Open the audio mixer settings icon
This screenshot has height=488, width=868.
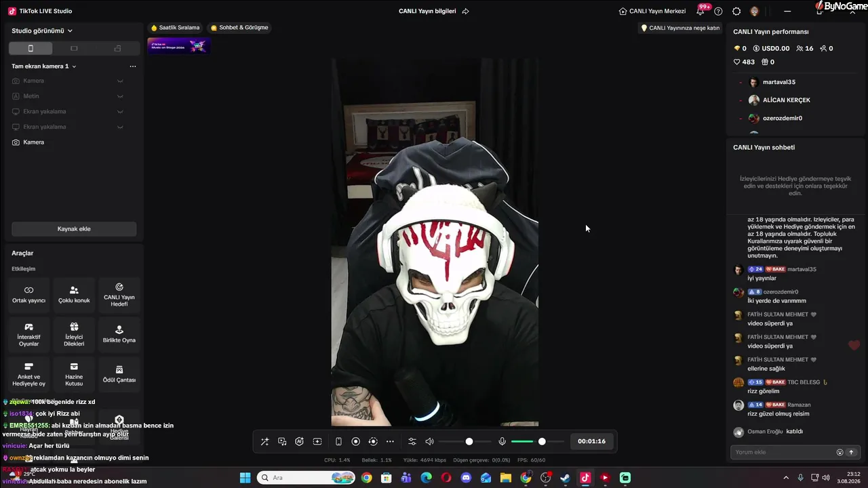point(412,441)
